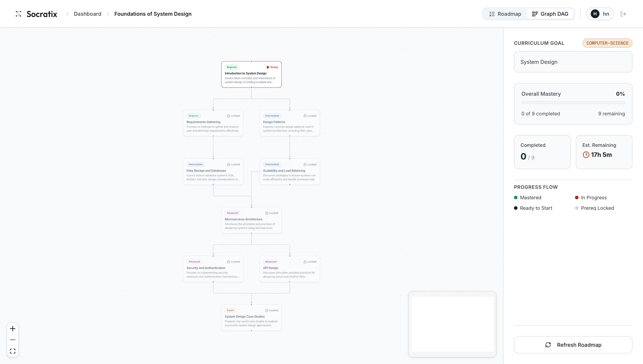Click the lock icon on Design Patterns node
Screen dimensions: 643x364
click(x=305, y=116)
